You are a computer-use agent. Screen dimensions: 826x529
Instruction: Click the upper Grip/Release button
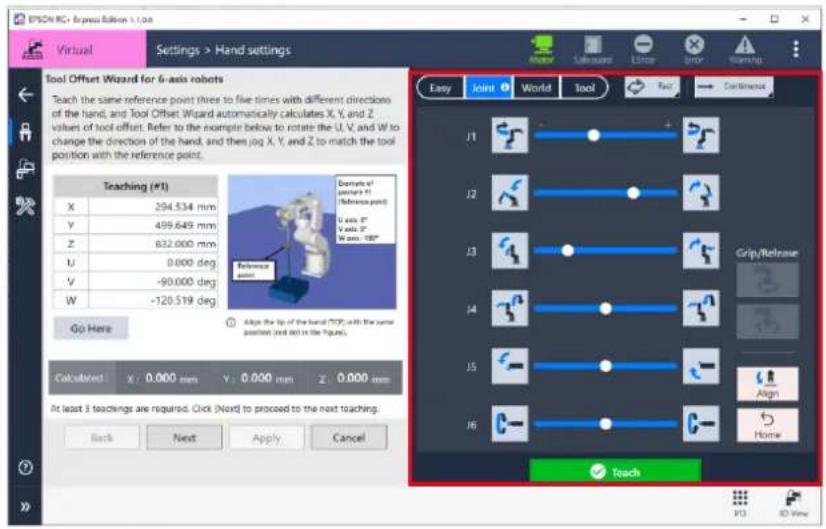tap(767, 280)
